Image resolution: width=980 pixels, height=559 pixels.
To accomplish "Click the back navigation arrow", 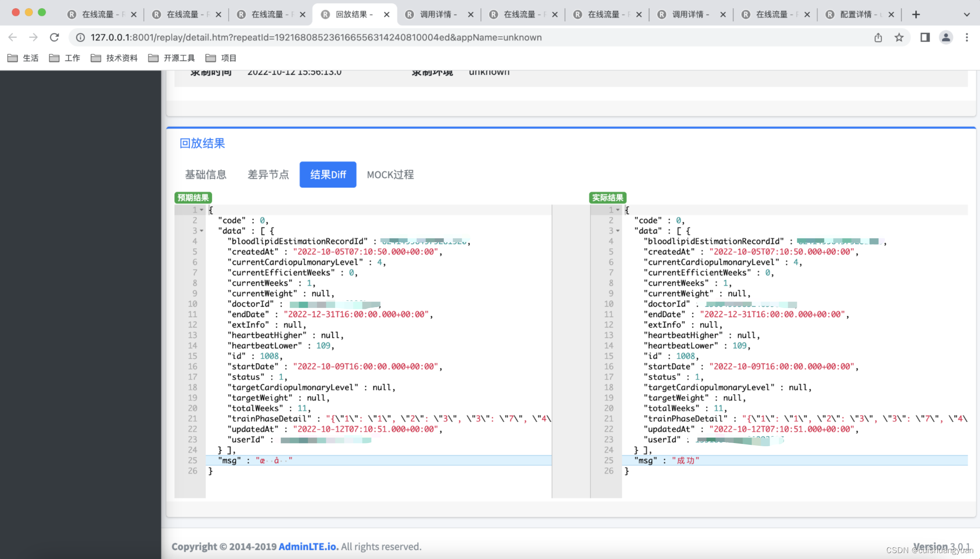I will pos(12,38).
